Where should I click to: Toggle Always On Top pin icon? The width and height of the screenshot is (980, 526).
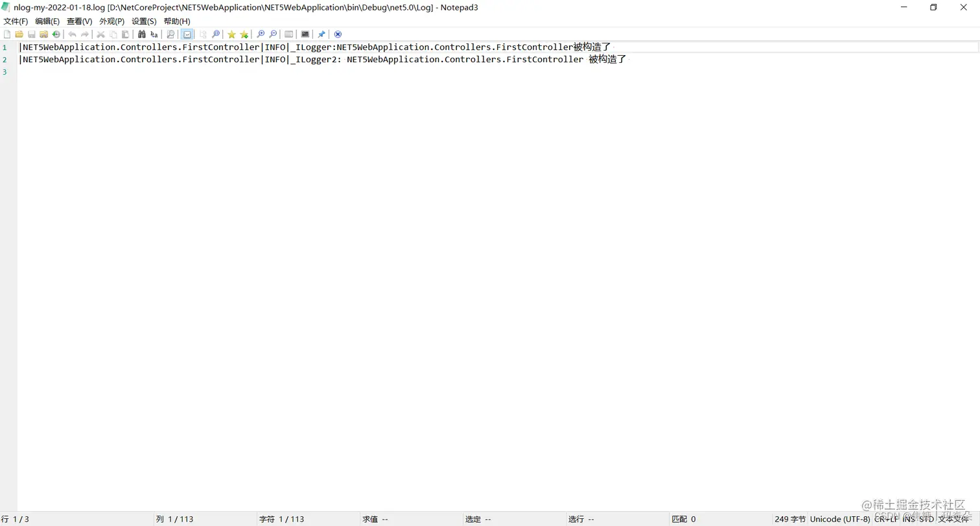321,34
